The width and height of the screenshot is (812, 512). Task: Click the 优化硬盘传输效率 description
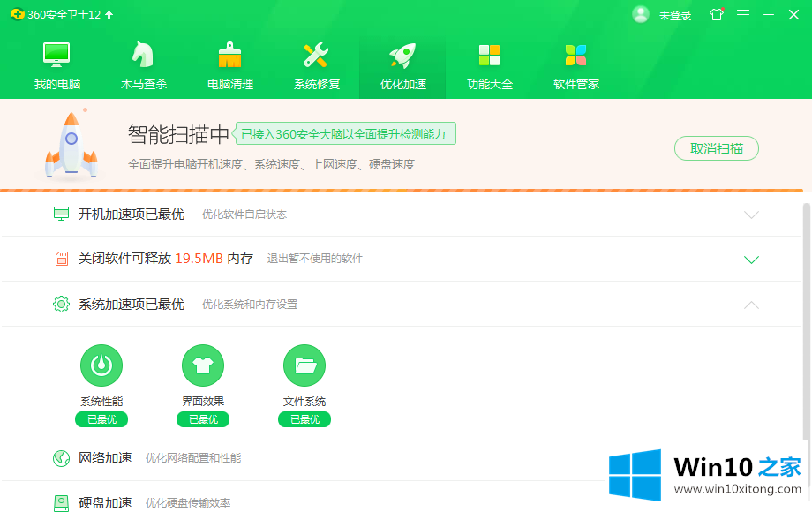[x=188, y=503]
